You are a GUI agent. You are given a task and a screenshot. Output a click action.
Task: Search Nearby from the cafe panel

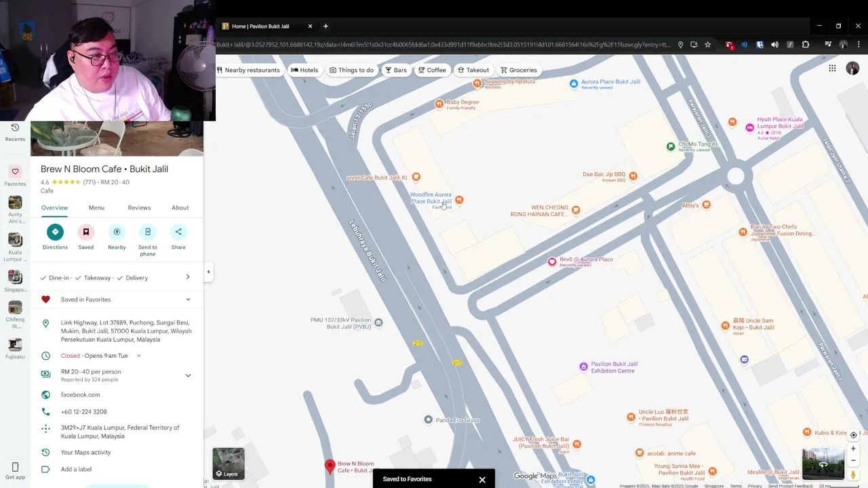117,237
